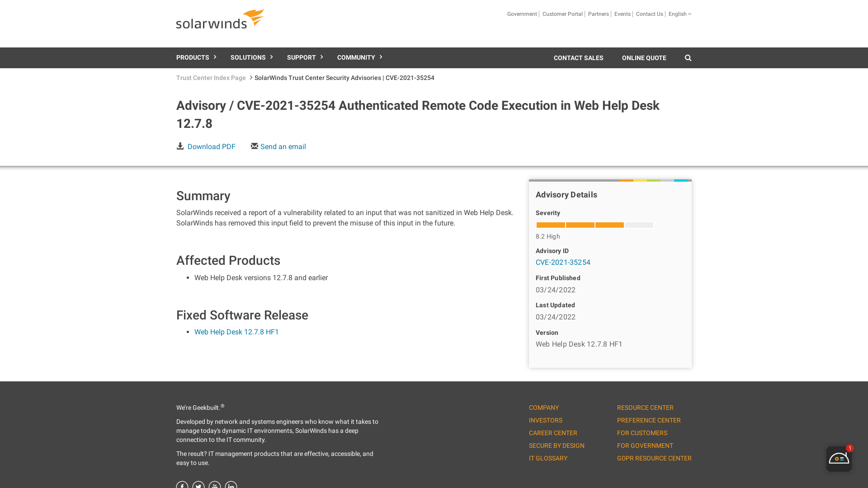Open the CVE-2021-35254 advisory ID link
The width and height of the screenshot is (868, 488).
pyautogui.click(x=563, y=262)
